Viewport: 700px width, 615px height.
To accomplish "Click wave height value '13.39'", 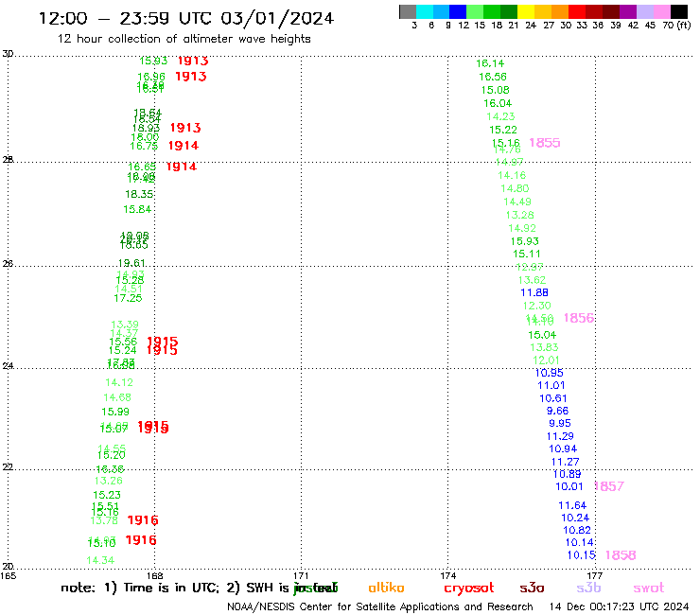I will click(x=125, y=325).
